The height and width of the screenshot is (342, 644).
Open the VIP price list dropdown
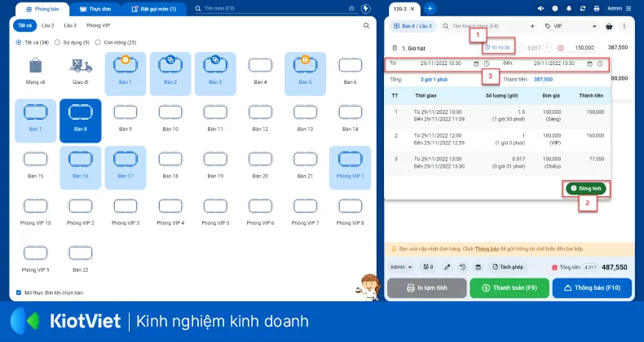click(571, 26)
